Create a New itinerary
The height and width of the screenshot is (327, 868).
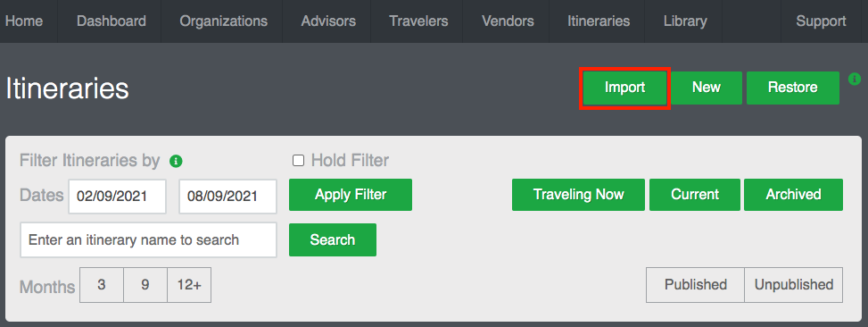707,88
